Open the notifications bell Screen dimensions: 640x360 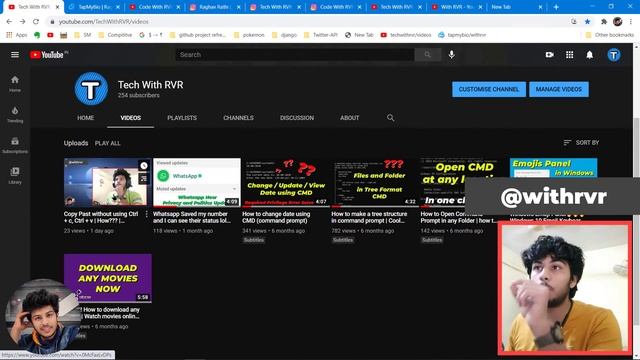(589, 55)
